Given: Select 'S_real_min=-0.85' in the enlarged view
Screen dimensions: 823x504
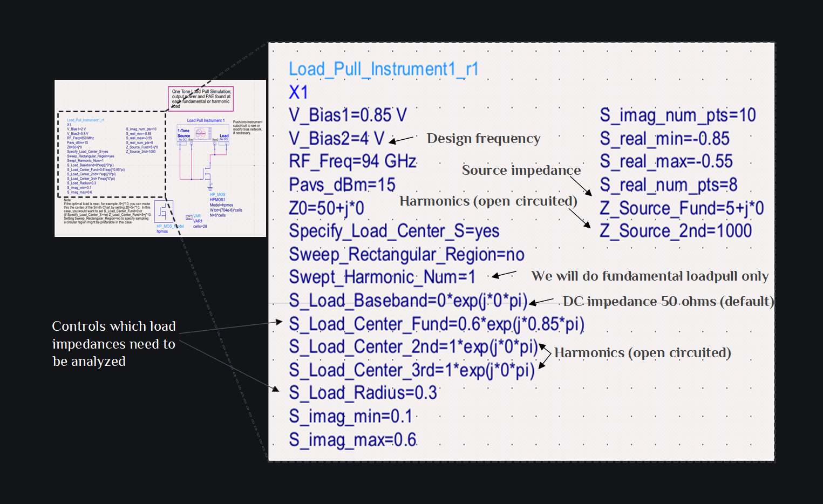Looking at the screenshot, I should click(665, 139).
